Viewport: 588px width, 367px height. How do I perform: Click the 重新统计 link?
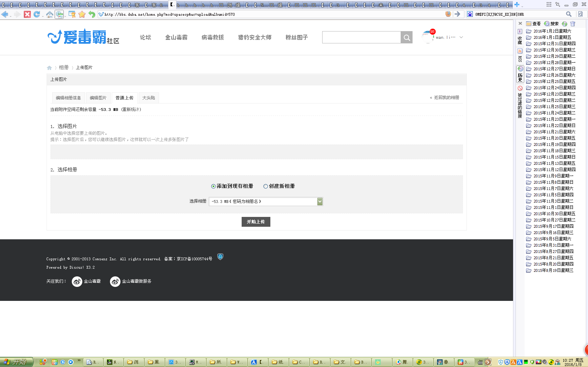coord(131,110)
